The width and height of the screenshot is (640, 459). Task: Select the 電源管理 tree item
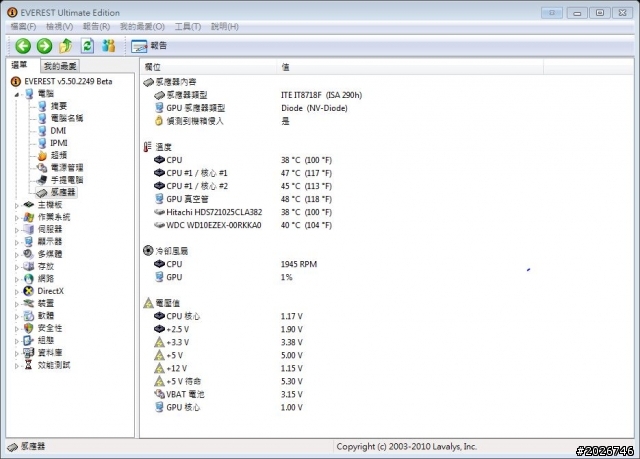pos(61,167)
